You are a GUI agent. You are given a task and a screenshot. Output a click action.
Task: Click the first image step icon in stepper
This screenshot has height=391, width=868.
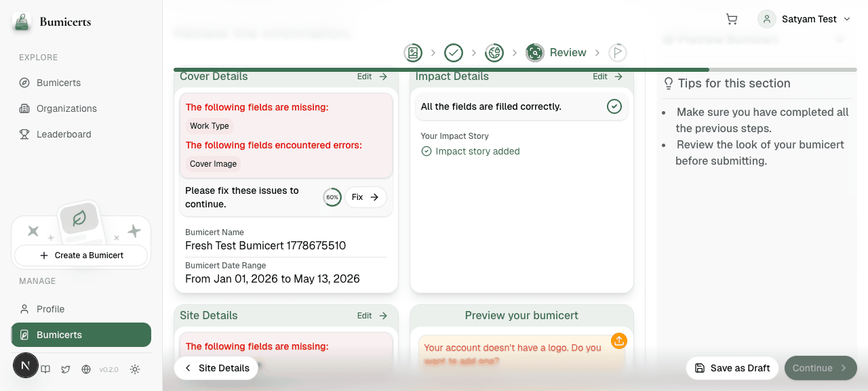coord(413,52)
